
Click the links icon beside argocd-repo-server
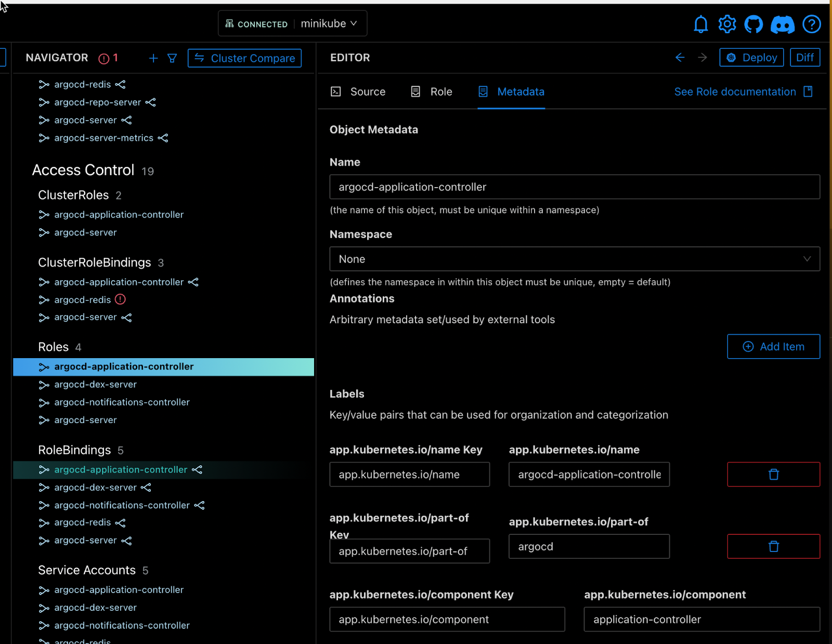pos(150,102)
